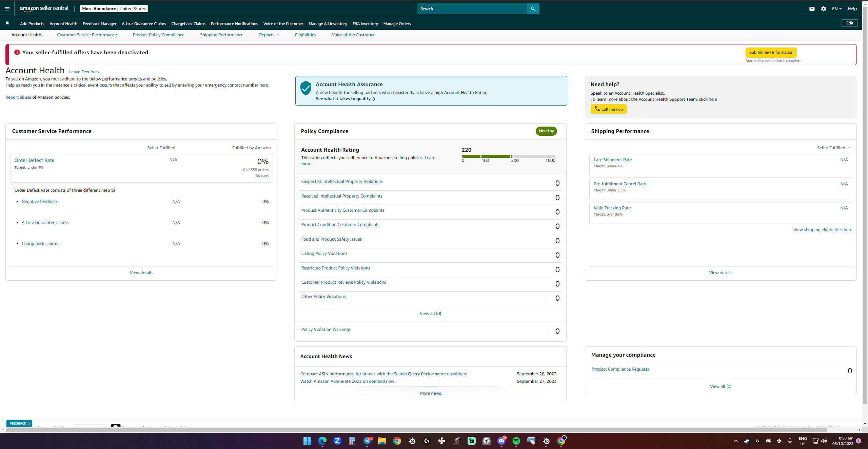Open Manage Orders in favorites bar
Viewport: 868px width, 449px height.
(397, 24)
